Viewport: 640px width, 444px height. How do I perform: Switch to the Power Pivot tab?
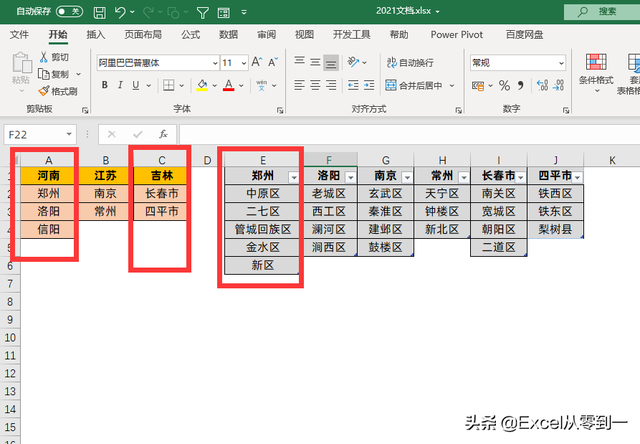457,35
